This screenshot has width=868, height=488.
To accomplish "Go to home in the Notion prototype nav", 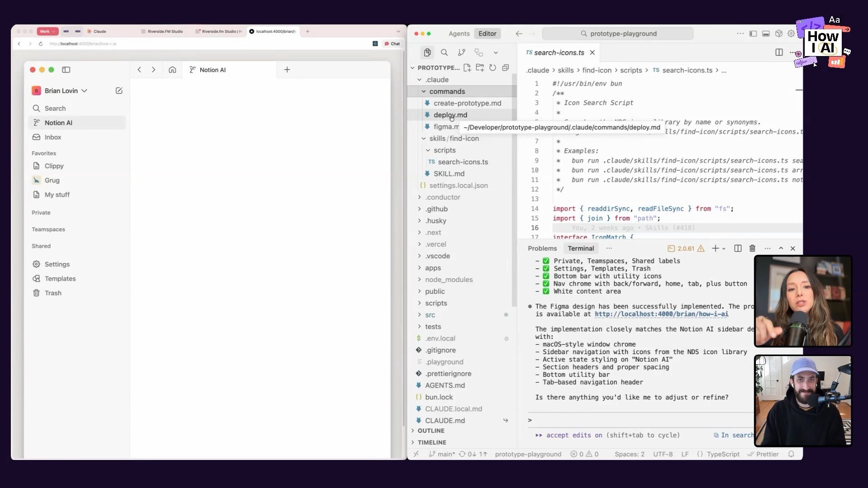I will point(172,70).
